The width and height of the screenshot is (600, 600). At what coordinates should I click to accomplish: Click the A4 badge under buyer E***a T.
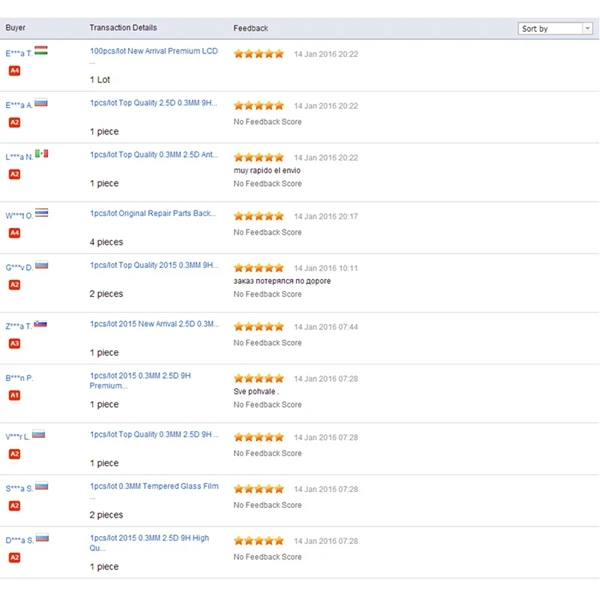[x=14, y=71]
